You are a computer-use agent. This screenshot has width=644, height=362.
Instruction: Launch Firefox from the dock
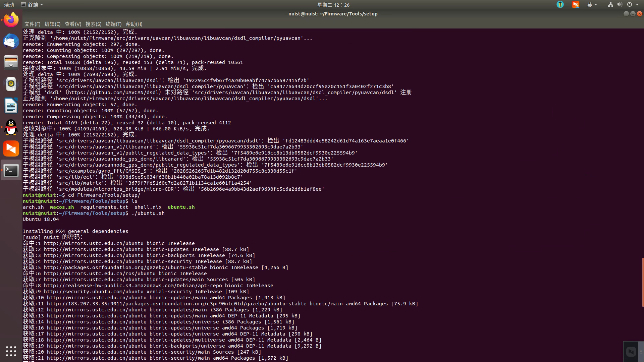point(11,19)
